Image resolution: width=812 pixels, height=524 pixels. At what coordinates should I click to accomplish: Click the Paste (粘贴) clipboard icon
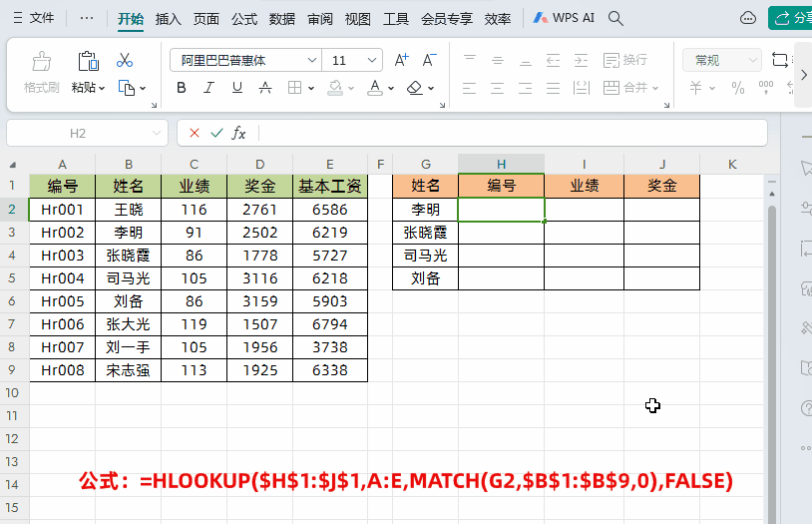pos(88,61)
